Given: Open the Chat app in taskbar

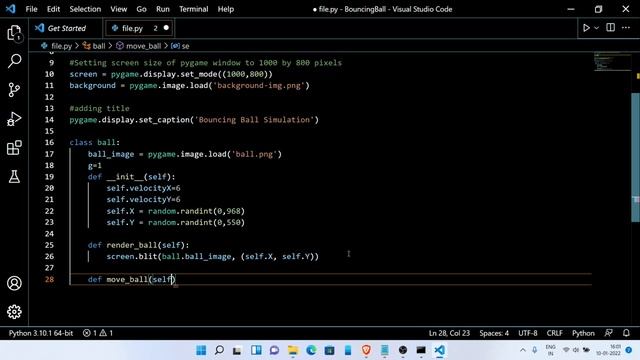Looking at the screenshot, I should tap(274, 350).
